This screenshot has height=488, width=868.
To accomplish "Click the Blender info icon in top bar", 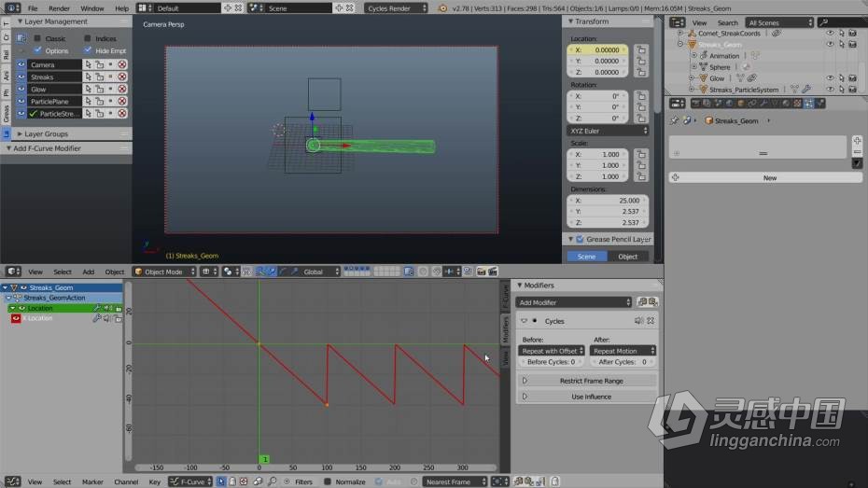I will click(x=12, y=8).
